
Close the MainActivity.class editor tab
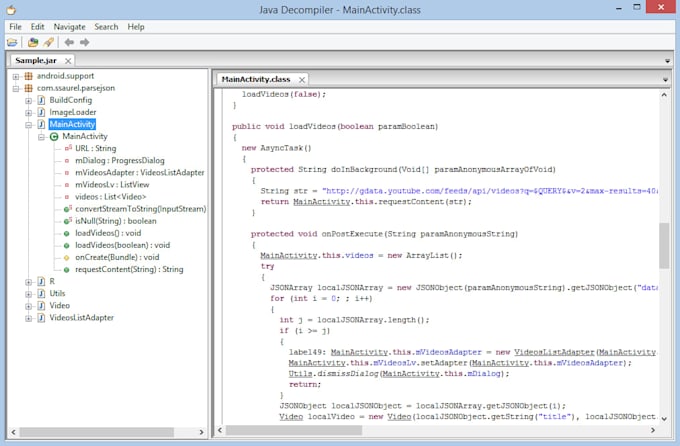coord(302,79)
